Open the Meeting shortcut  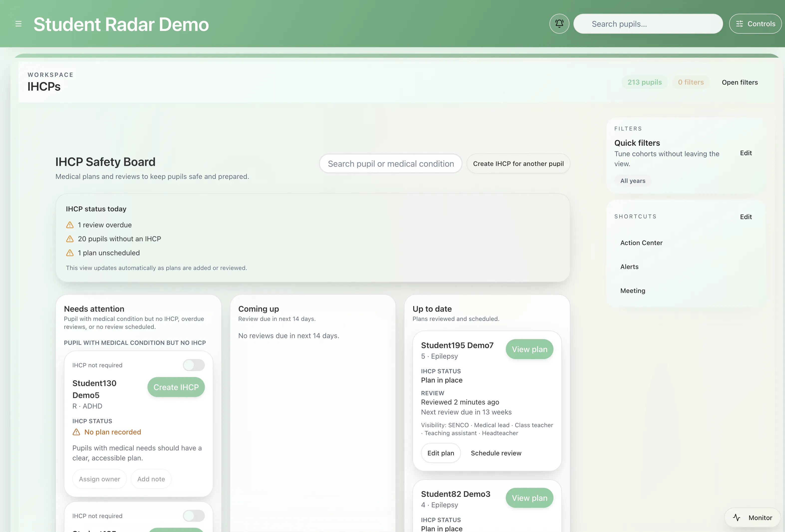(x=632, y=291)
